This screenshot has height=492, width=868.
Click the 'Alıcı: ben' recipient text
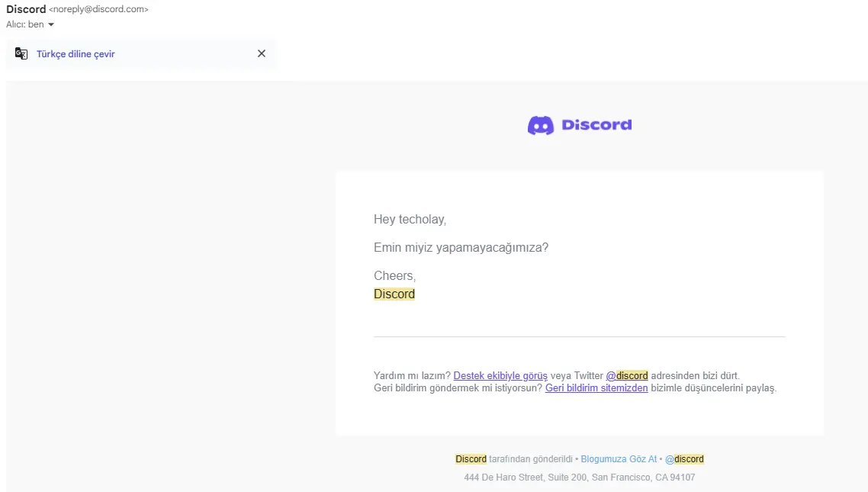pyautogui.click(x=25, y=24)
